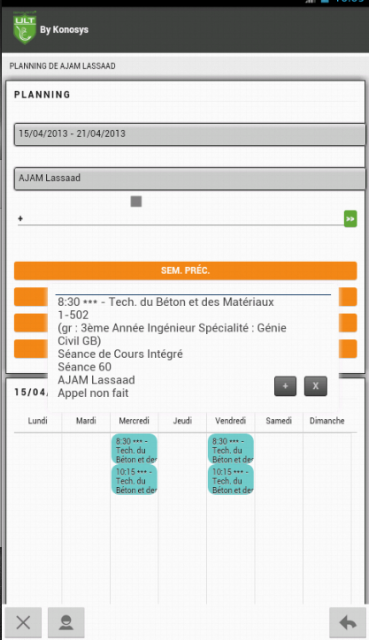The image size is (369, 640).
Task: Open the date range 15/04/2013 - 21/04/2013 dropdown
Action: 190,134
